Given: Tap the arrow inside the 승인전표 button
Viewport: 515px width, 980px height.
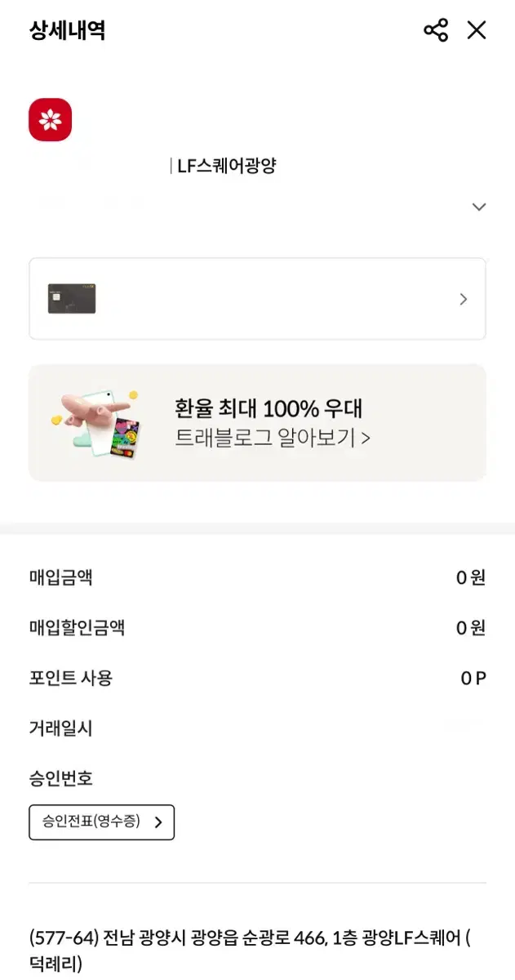Looking at the screenshot, I should click(158, 822).
